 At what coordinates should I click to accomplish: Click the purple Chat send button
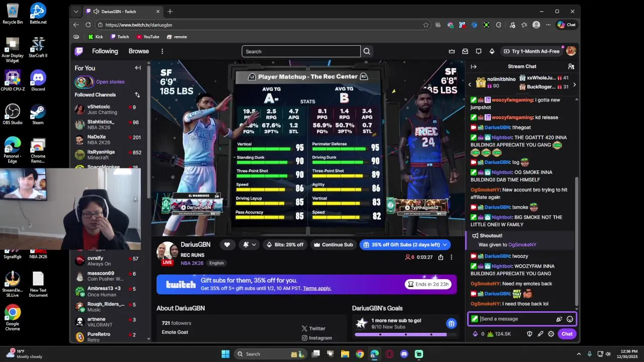pyautogui.click(x=567, y=334)
